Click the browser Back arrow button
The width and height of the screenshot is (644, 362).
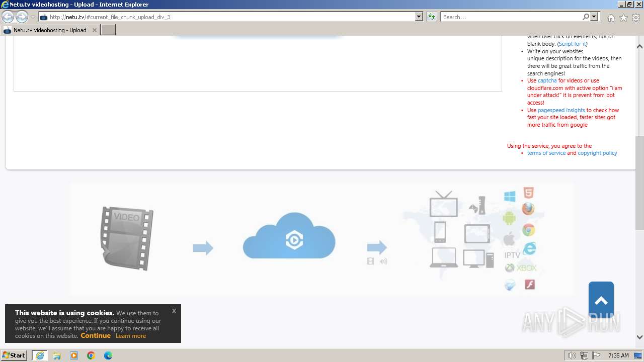pyautogui.click(x=8, y=17)
